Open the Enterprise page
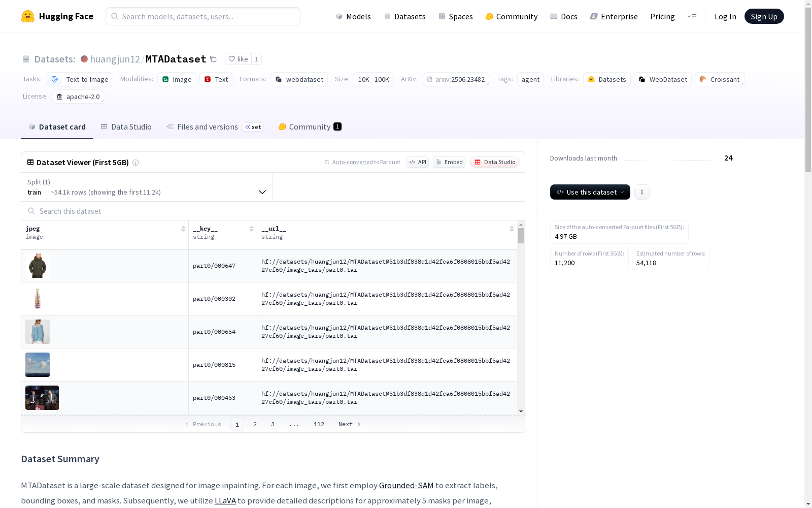The width and height of the screenshot is (812, 508). click(614, 16)
